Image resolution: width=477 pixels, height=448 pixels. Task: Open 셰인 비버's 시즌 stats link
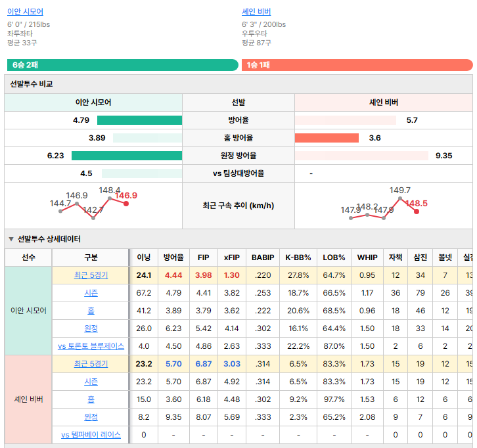click(x=91, y=382)
